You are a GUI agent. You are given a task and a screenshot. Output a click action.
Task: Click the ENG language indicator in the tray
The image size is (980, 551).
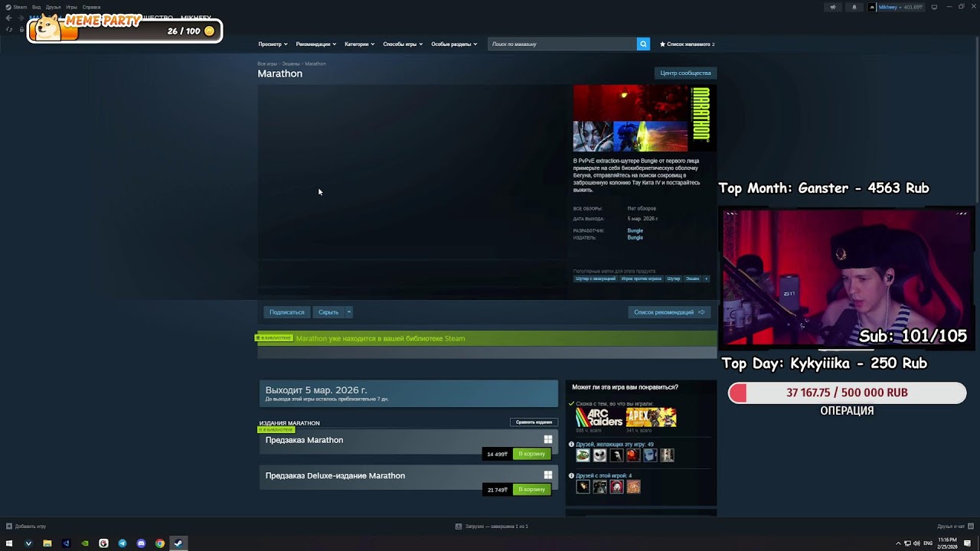click(928, 543)
